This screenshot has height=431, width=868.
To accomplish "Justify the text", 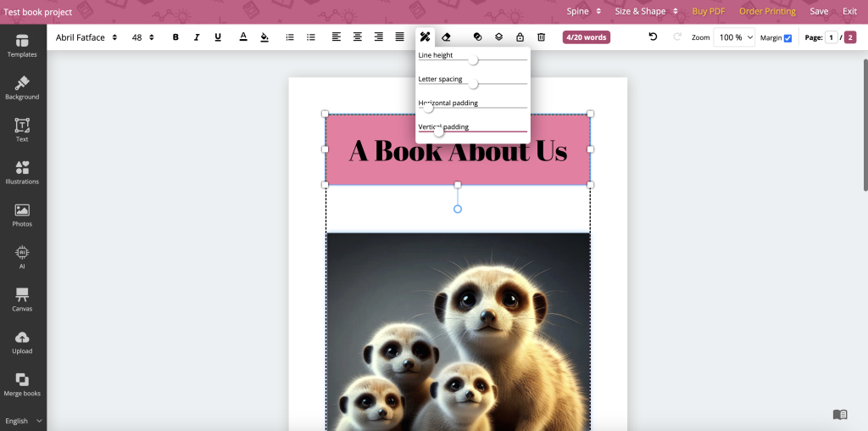I will point(400,37).
